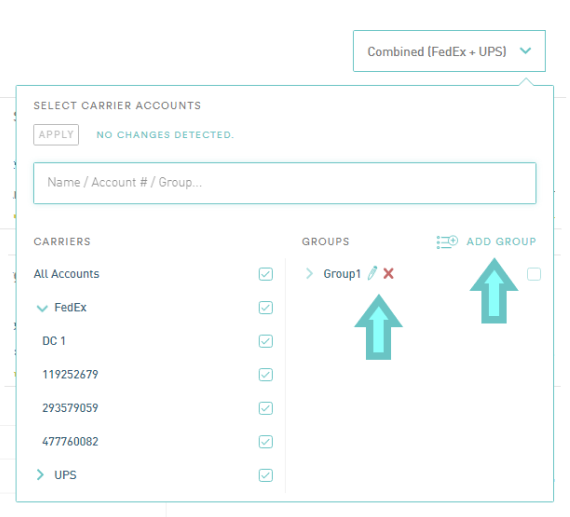
Task: Toggle checkbox for account 293579059
Action: coord(266,408)
